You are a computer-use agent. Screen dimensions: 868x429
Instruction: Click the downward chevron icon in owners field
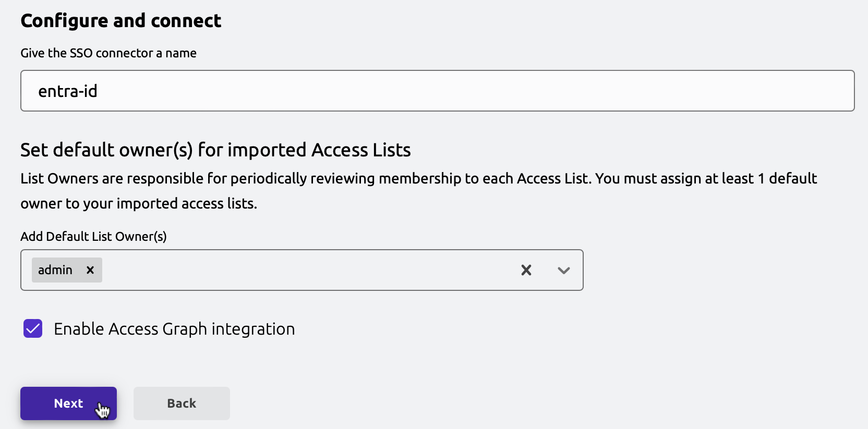[563, 271]
